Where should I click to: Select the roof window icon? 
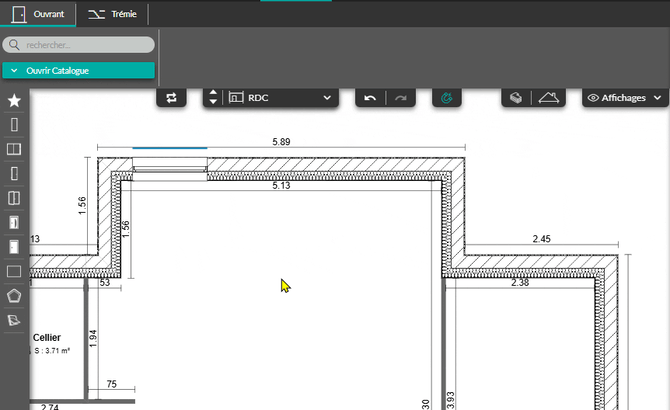point(14,320)
